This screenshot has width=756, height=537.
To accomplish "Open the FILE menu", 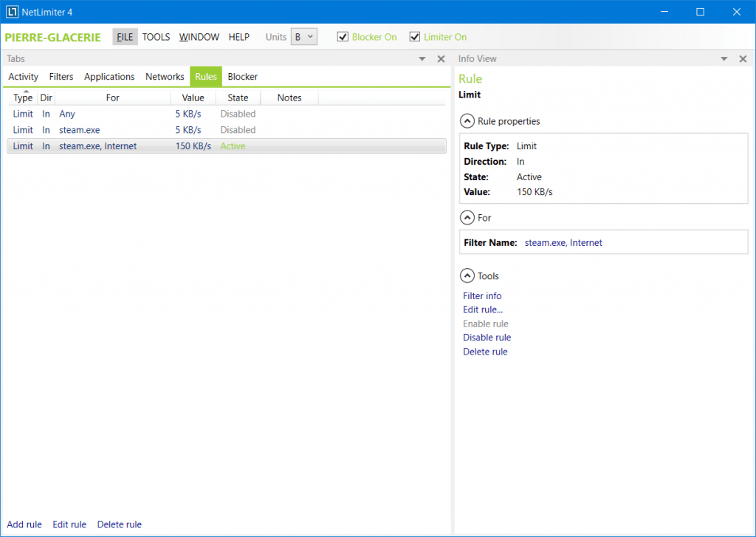I will pos(124,36).
